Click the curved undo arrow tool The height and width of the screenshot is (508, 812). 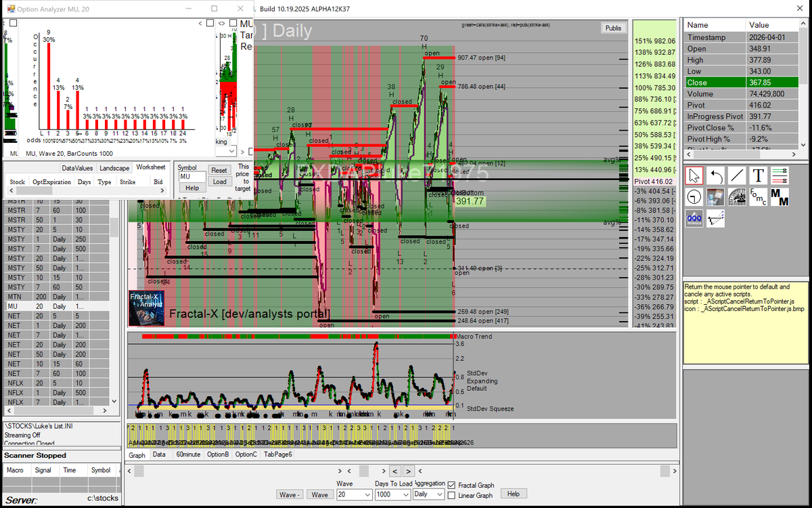click(x=715, y=176)
